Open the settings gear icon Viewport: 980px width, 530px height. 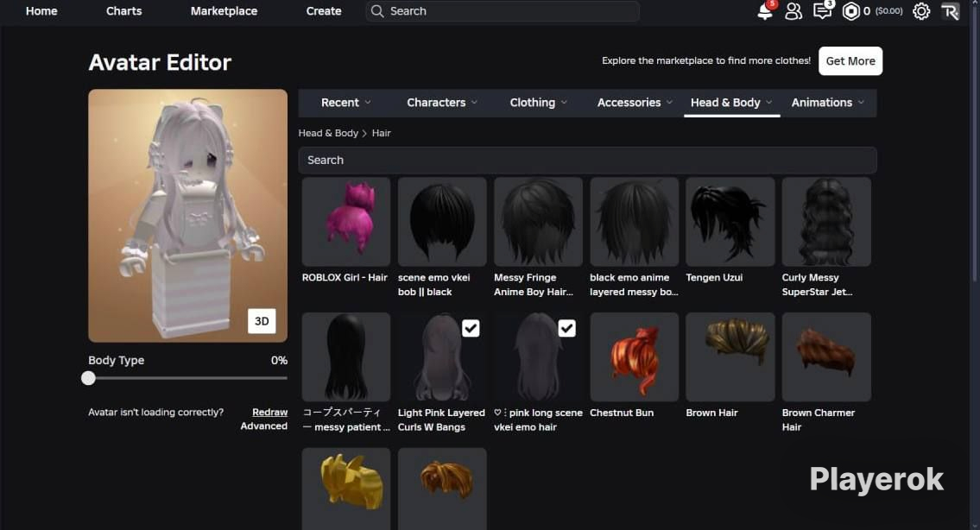921,11
